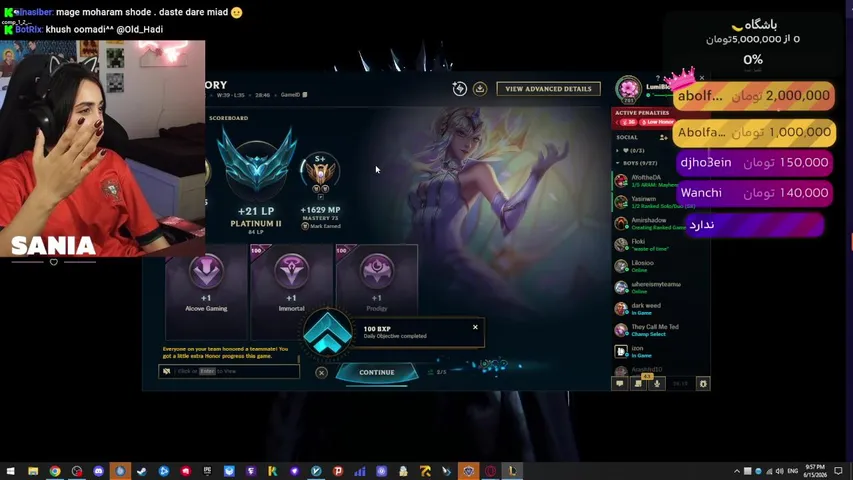Viewport: 853px width, 480px height.
Task: Open the Windows Start menu
Action: 10,471
